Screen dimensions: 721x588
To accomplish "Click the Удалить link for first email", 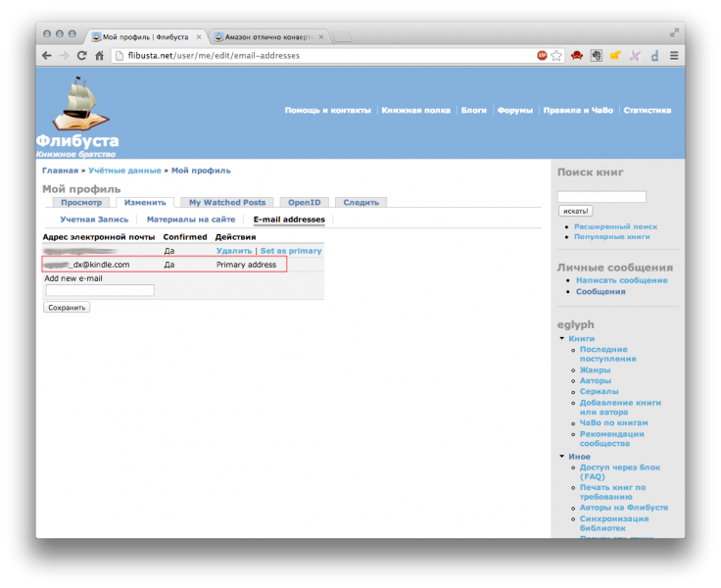I will pyautogui.click(x=233, y=251).
